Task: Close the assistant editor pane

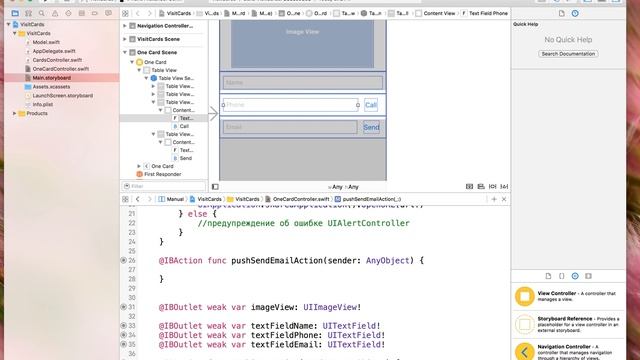Action: click(x=504, y=199)
